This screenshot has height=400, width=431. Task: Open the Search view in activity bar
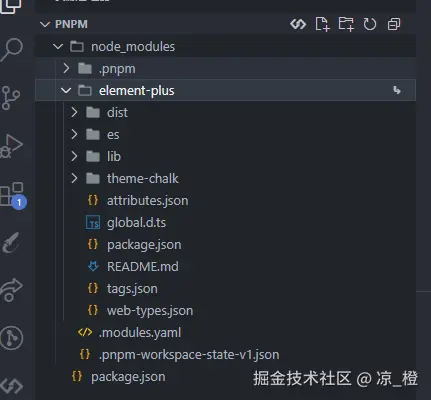[x=12, y=49]
